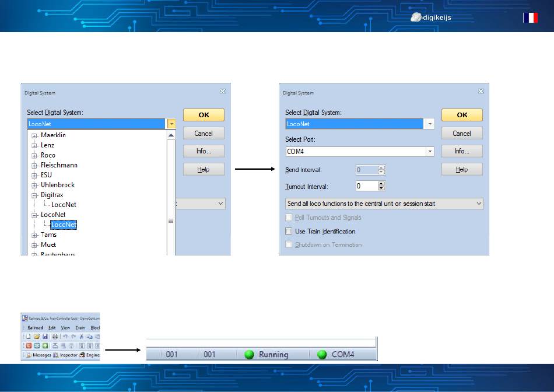Expand the ESU tree node
This screenshot has height=392, width=554.
point(34,176)
